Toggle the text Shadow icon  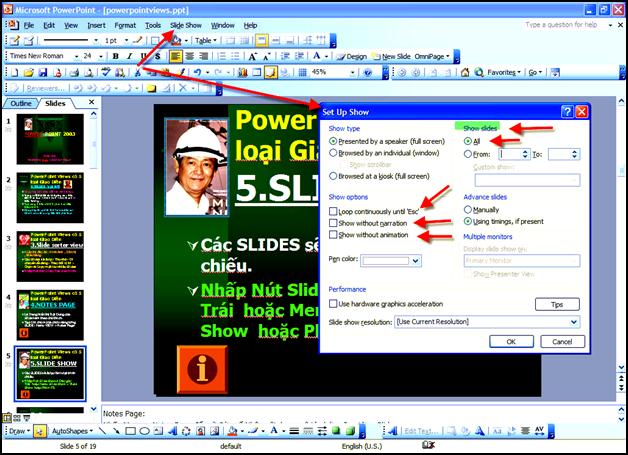tap(157, 56)
